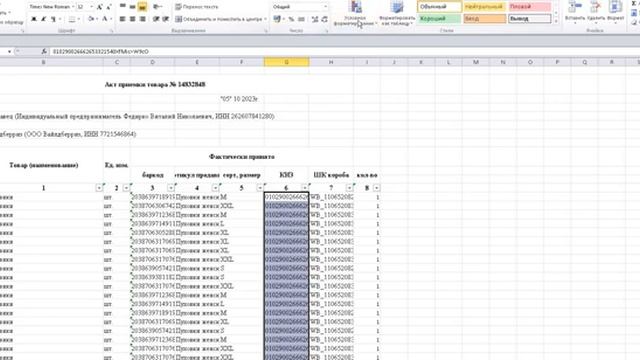Viewport: 640px width, 360px height.
Task: Open filter dropdown for column 1
Action: pyautogui.click(x=99, y=188)
